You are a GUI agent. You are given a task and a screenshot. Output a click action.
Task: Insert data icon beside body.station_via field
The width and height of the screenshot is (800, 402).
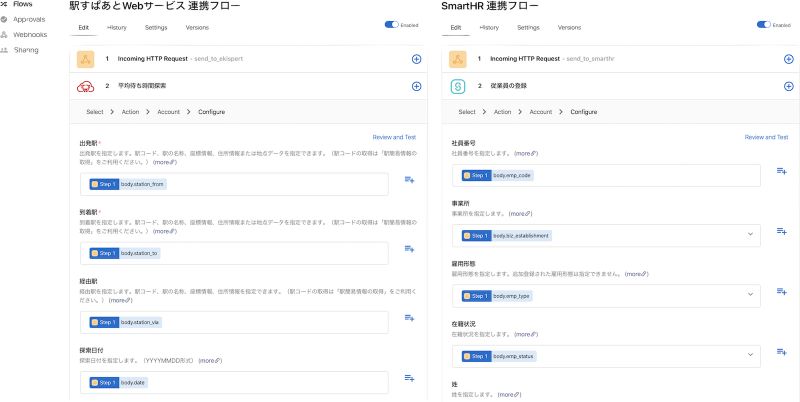point(409,318)
